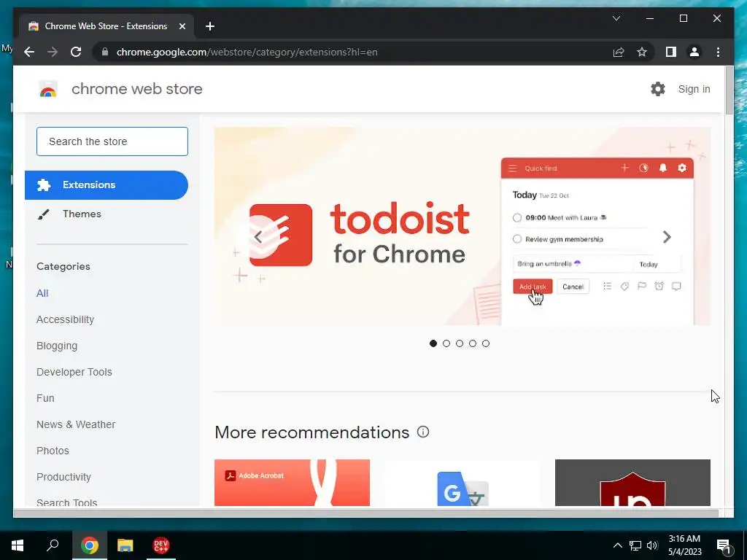Screen dimensions: 747x560
Task: Select the fifth carousel dot
Action: click(485, 343)
